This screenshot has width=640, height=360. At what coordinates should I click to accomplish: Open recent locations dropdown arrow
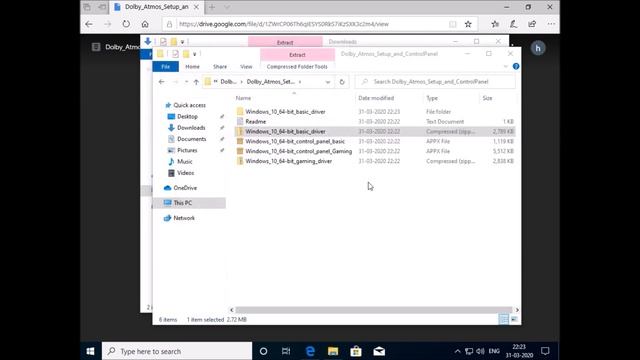click(x=186, y=82)
